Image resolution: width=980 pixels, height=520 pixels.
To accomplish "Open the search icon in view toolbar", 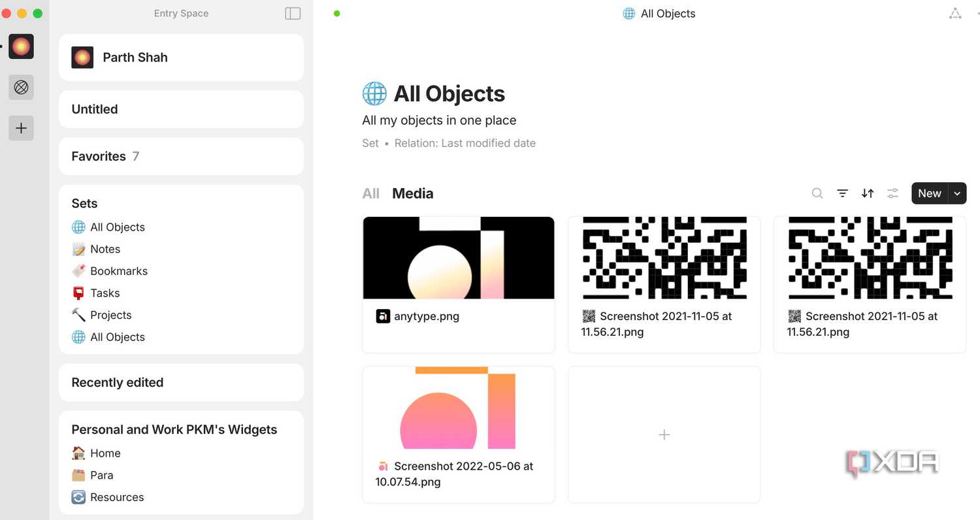I will [x=817, y=193].
